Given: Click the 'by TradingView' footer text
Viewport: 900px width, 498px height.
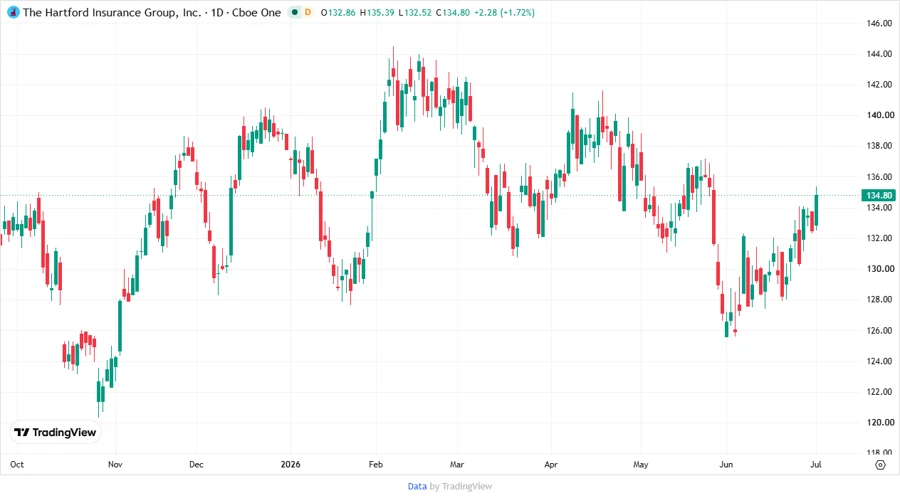Looking at the screenshot, I should (x=461, y=487).
